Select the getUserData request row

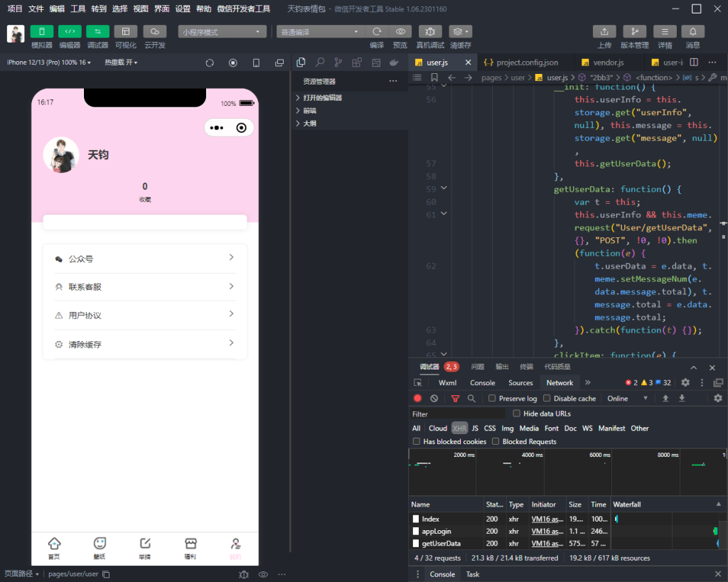click(x=564, y=544)
